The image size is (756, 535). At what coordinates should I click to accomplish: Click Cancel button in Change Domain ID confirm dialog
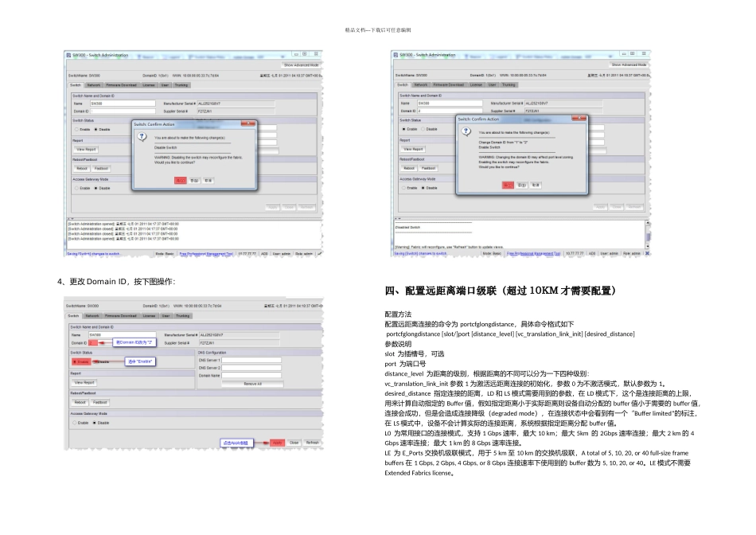click(x=536, y=185)
